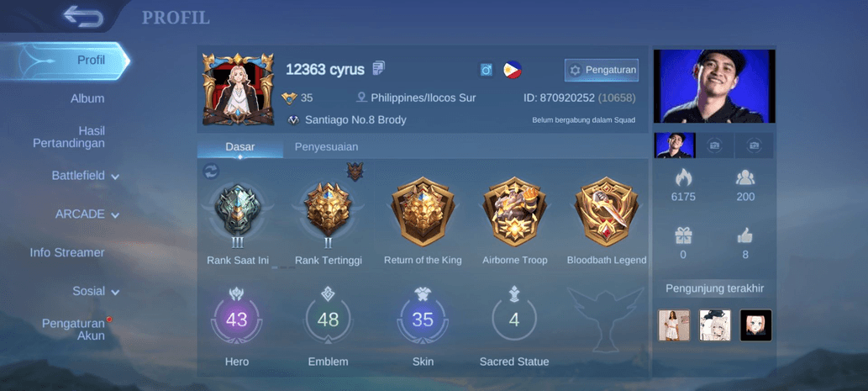View the popularity flame counter
Image resolution: width=868 pixels, height=391 pixels.
pos(683,185)
